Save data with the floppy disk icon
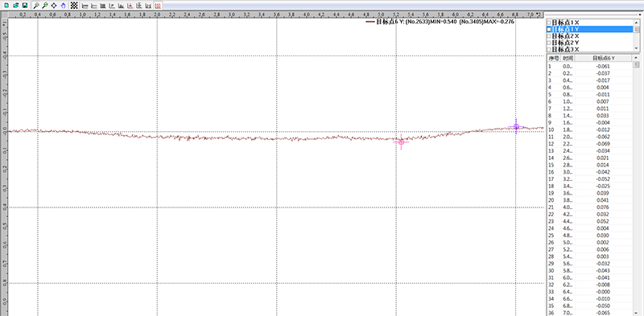The height and width of the screenshot is (316, 644). (25, 6)
